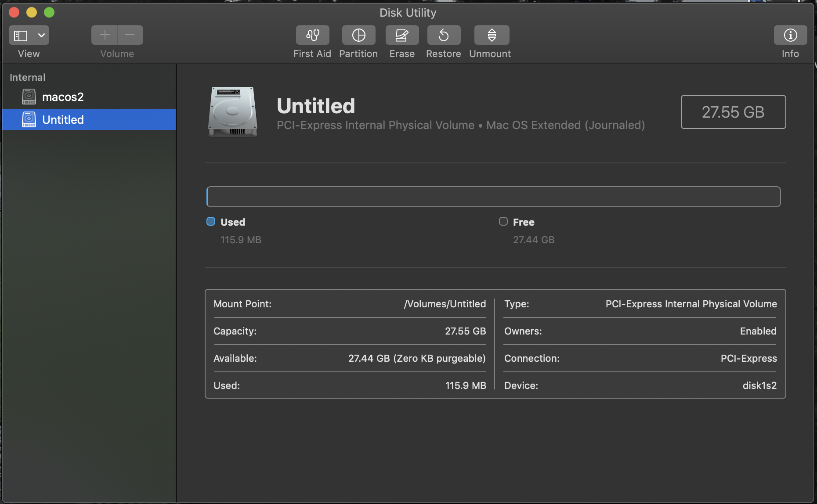Open the Partition tool
The width and height of the screenshot is (817, 504).
pyautogui.click(x=358, y=35)
